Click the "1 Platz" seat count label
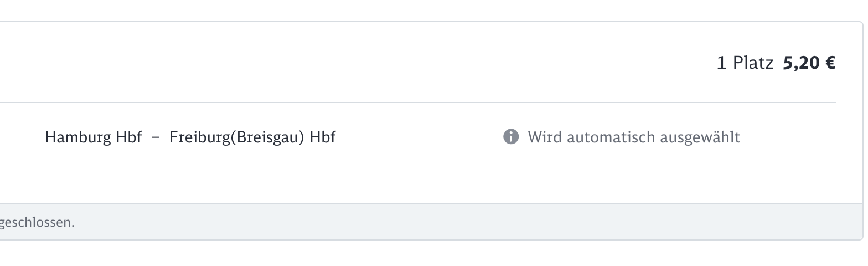 point(745,63)
